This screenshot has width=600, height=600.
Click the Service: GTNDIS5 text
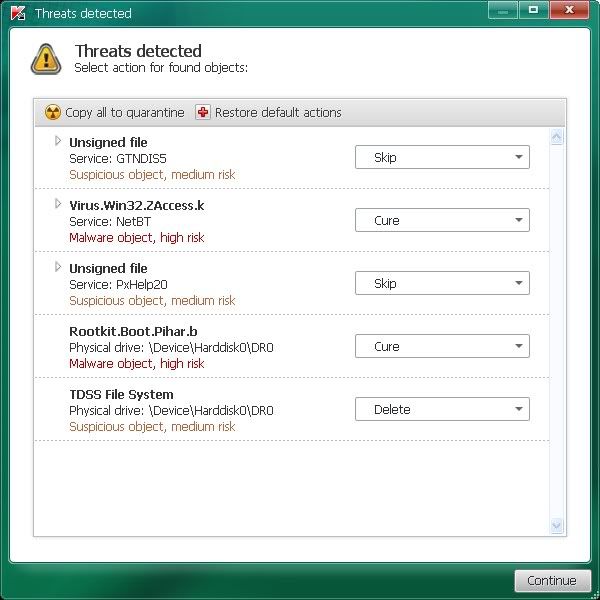click(118, 159)
